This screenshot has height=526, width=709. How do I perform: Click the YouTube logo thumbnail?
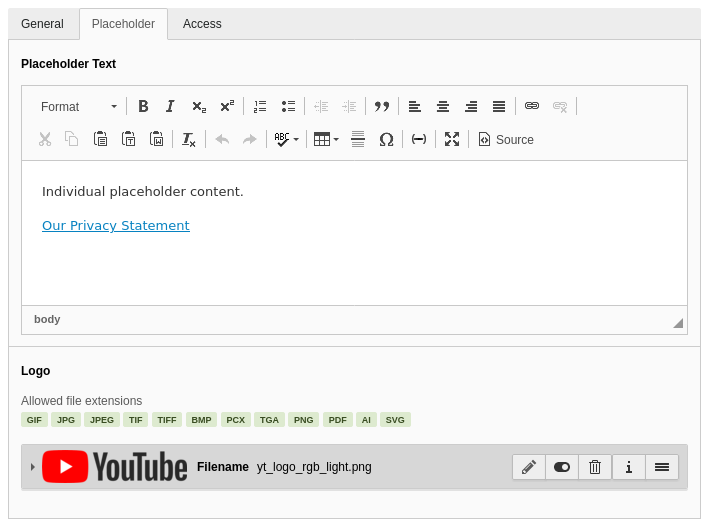click(x=114, y=467)
